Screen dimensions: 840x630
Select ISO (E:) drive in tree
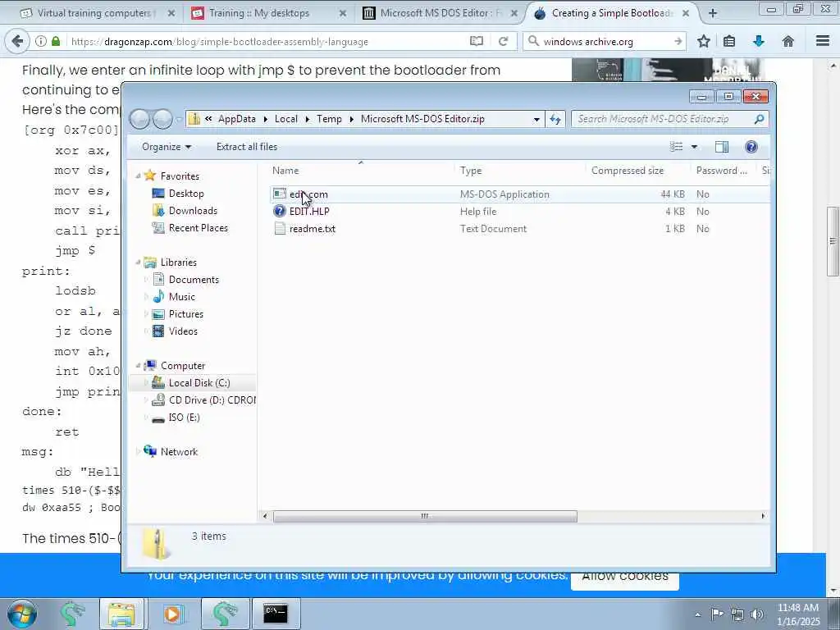184,418
